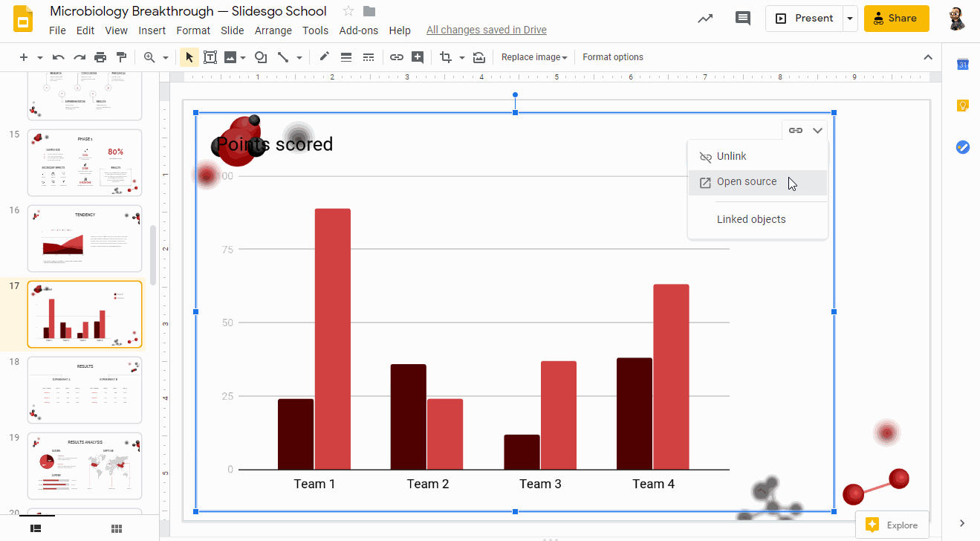Open the Help menu
980x541 pixels.
400,30
